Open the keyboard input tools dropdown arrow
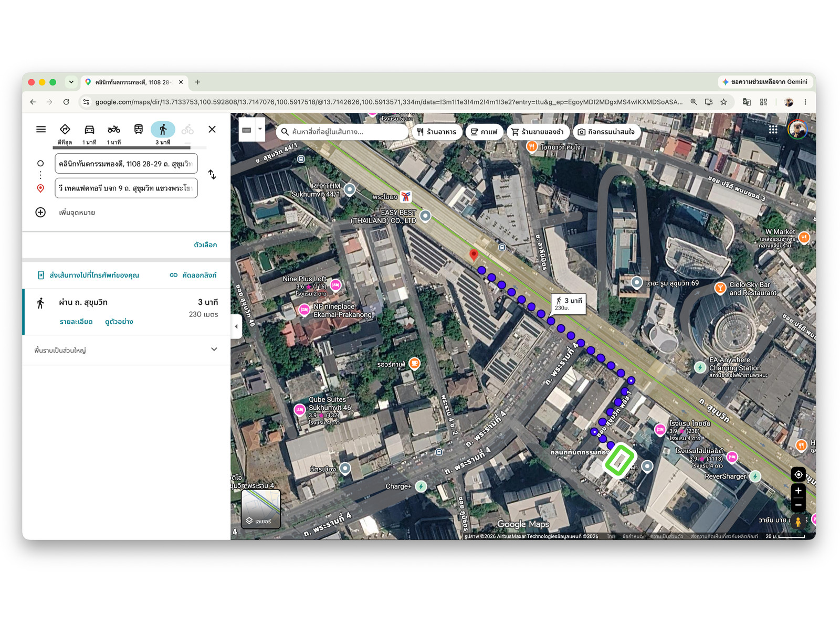 [x=260, y=129]
